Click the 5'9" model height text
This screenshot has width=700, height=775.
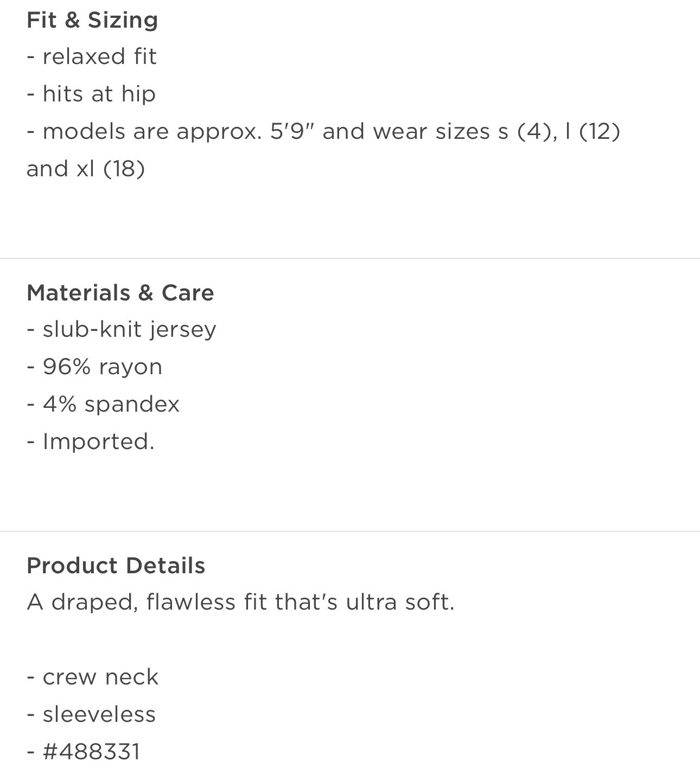pyautogui.click(x=293, y=131)
